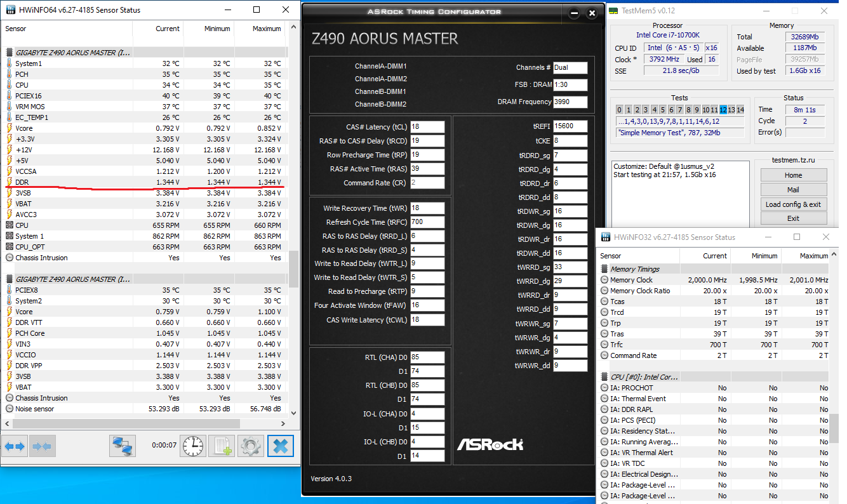Viewport: 847px width, 504px height.
Task: Click the thermometer icon beside System1
Action: tap(10, 63)
